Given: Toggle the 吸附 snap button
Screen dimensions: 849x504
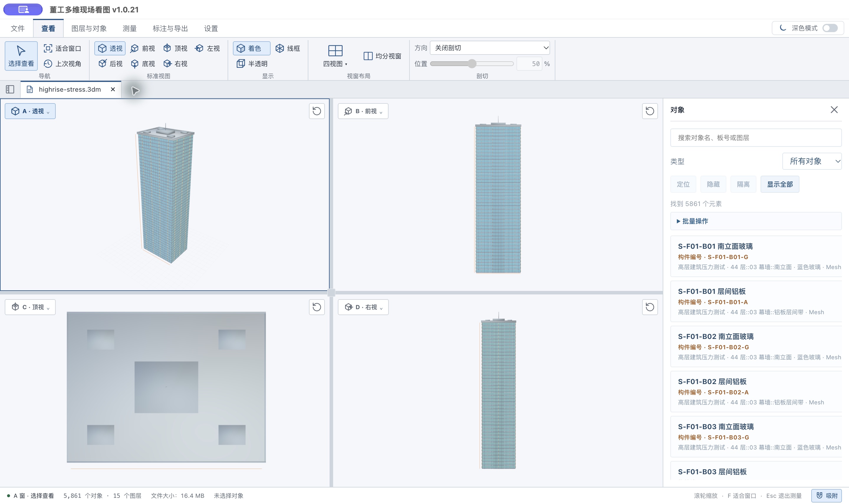Looking at the screenshot, I should pyautogui.click(x=827, y=495).
